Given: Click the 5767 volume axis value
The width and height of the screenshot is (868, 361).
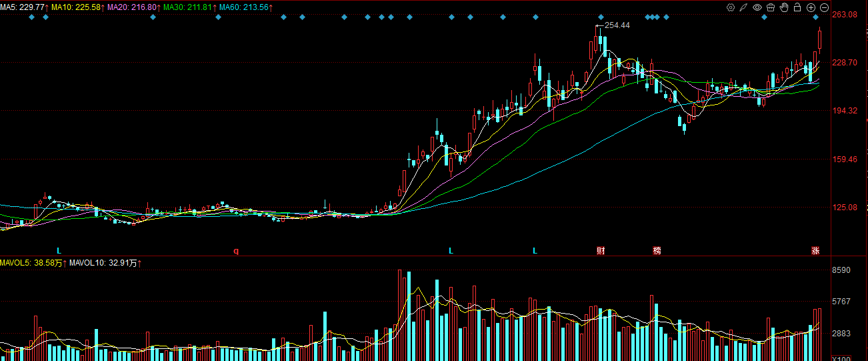Looking at the screenshot, I should click(841, 301).
